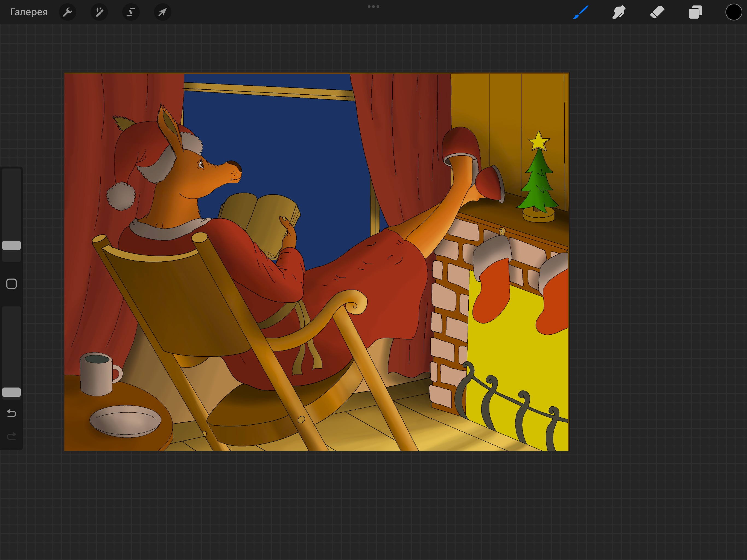Open the Layers panel
The image size is (747, 560).
point(695,12)
